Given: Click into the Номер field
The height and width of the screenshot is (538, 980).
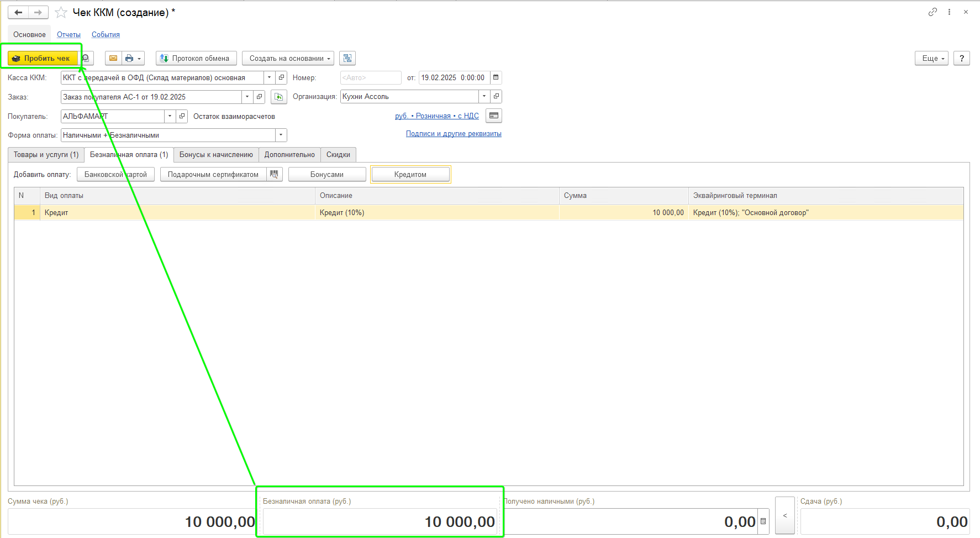Looking at the screenshot, I should (x=371, y=78).
